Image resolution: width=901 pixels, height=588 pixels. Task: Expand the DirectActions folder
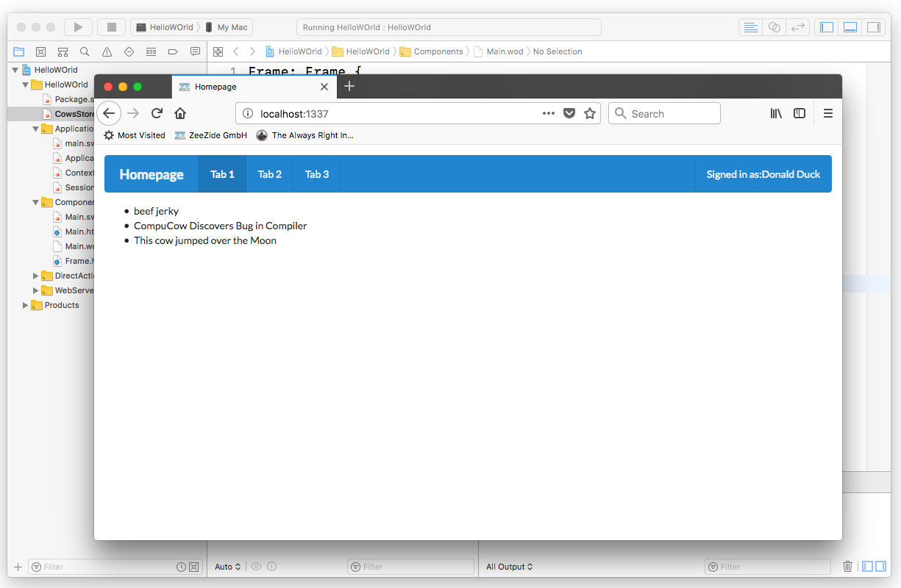click(x=35, y=276)
